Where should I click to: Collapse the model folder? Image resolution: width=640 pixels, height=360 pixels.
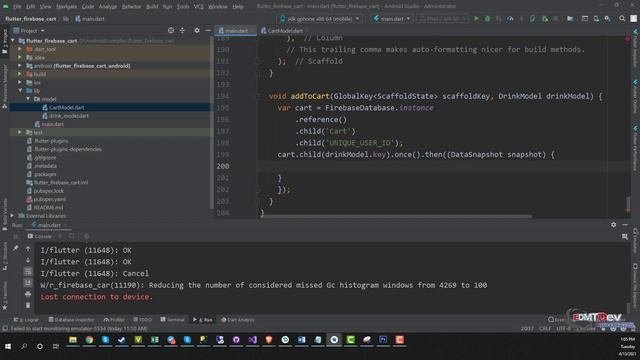point(28,99)
